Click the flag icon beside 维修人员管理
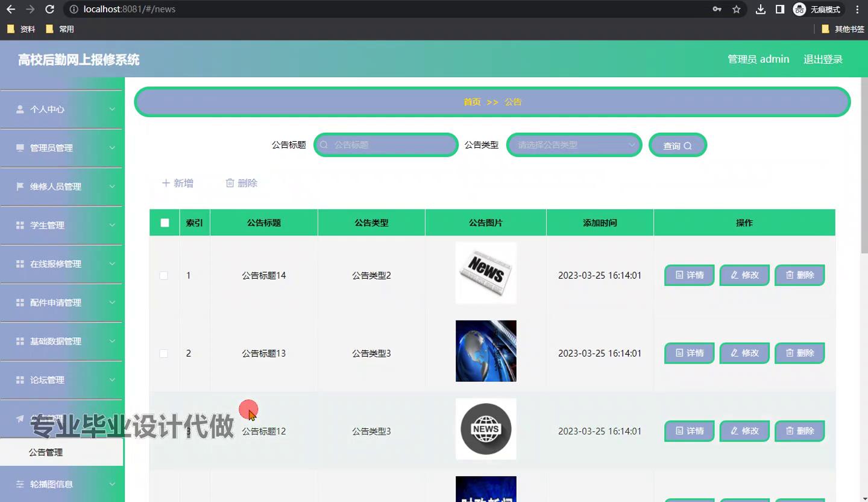Viewport: 868px width, 502px height. (x=20, y=186)
